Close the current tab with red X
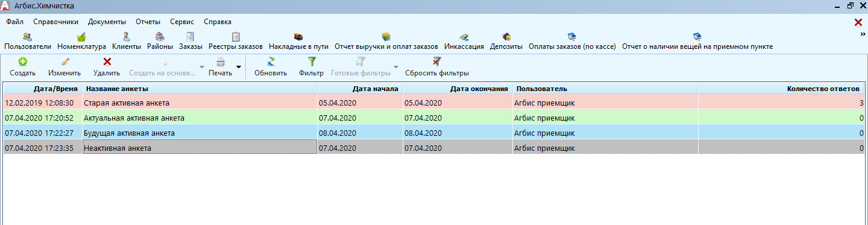Image resolution: width=868 pixels, height=225 pixels. point(858,22)
